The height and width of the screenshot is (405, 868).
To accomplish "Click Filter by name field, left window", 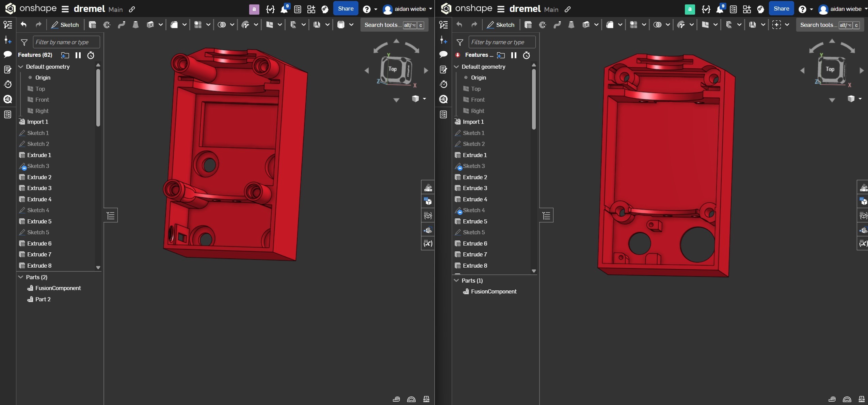I will 66,42.
